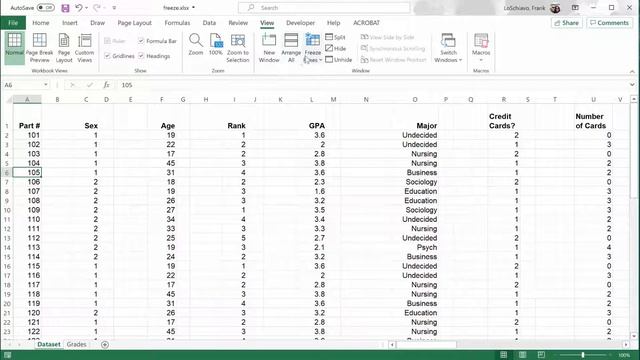640x360 pixels.
Task: Click Normal view status bar icon
Action: (504, 355)
